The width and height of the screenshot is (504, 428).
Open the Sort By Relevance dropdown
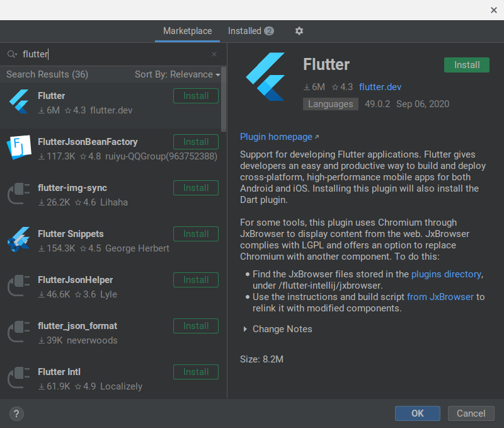[178, 74]
